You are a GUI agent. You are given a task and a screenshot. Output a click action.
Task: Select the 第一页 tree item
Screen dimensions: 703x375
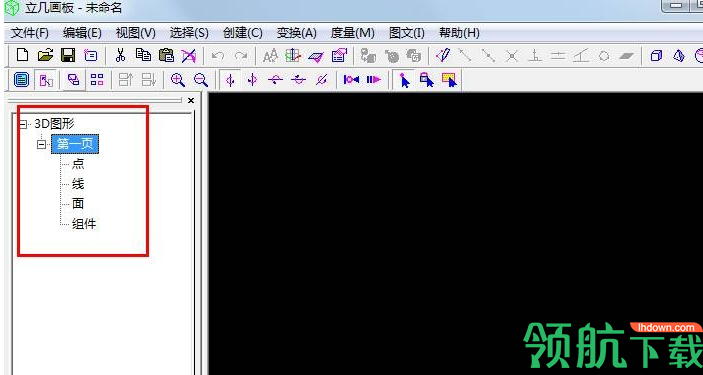click(x=75, y=144)
